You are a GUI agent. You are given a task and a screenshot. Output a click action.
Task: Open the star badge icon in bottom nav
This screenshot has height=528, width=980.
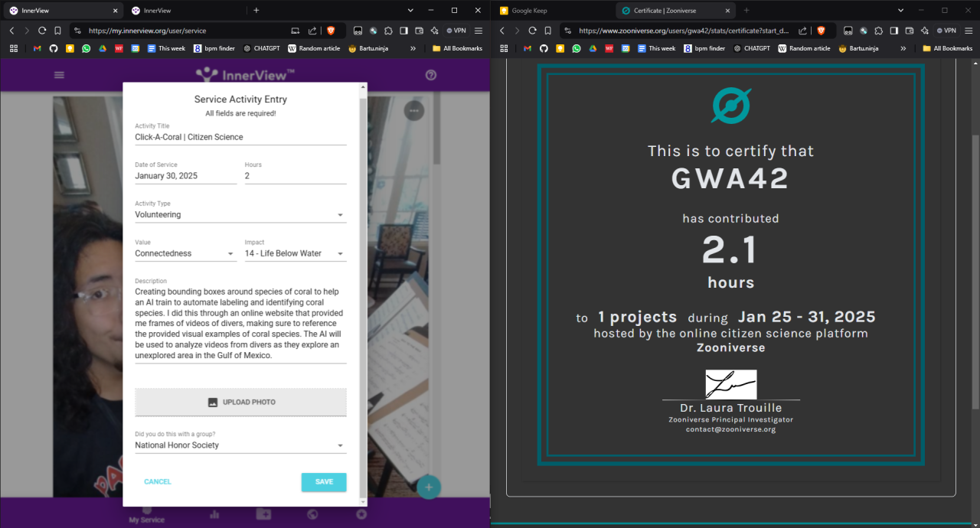pos(361,514)
